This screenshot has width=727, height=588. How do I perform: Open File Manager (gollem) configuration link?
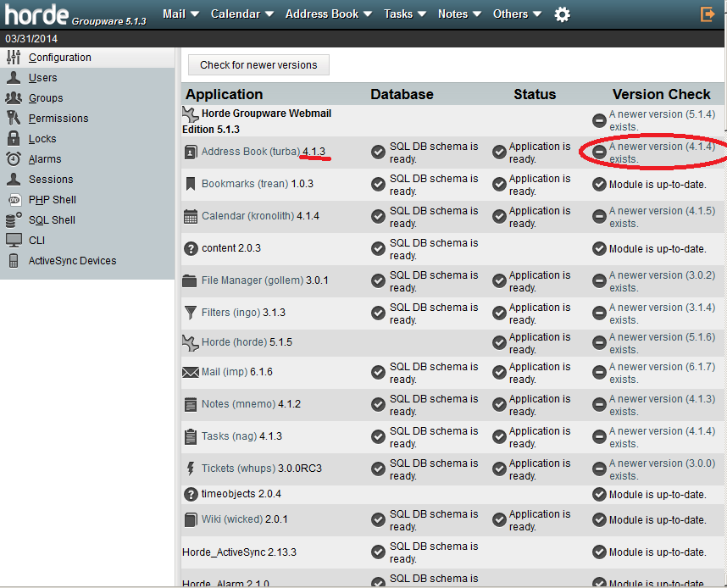(x=253, y=280)
